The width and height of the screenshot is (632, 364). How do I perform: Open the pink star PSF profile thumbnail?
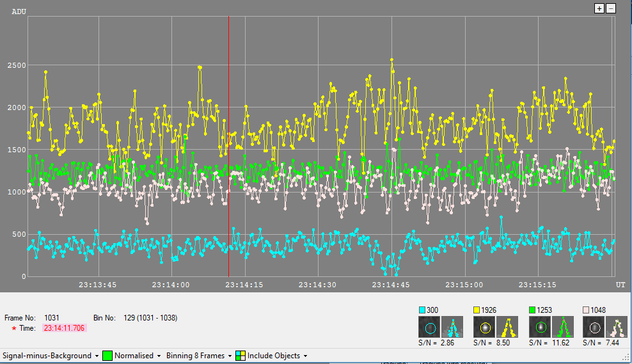tap(617, 327)
